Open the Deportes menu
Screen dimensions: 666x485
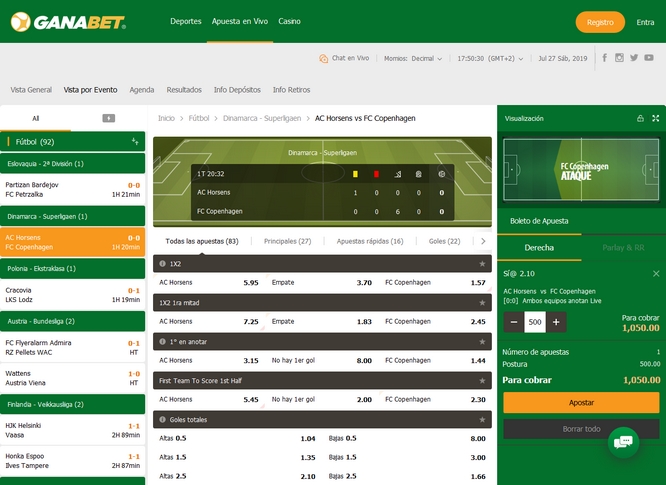pos(186,21)
